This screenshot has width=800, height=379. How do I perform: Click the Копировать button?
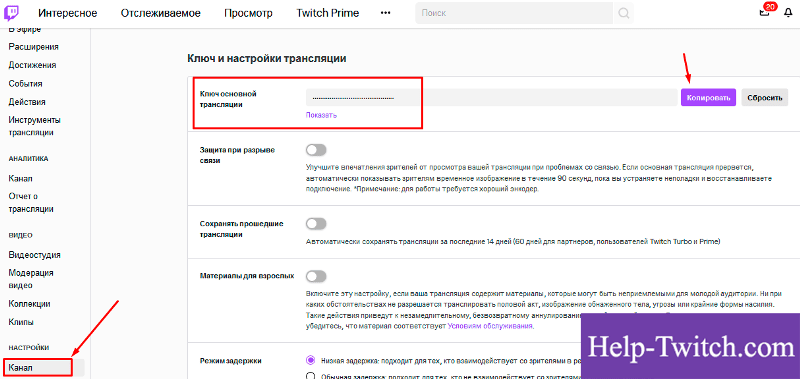(708, 97)
